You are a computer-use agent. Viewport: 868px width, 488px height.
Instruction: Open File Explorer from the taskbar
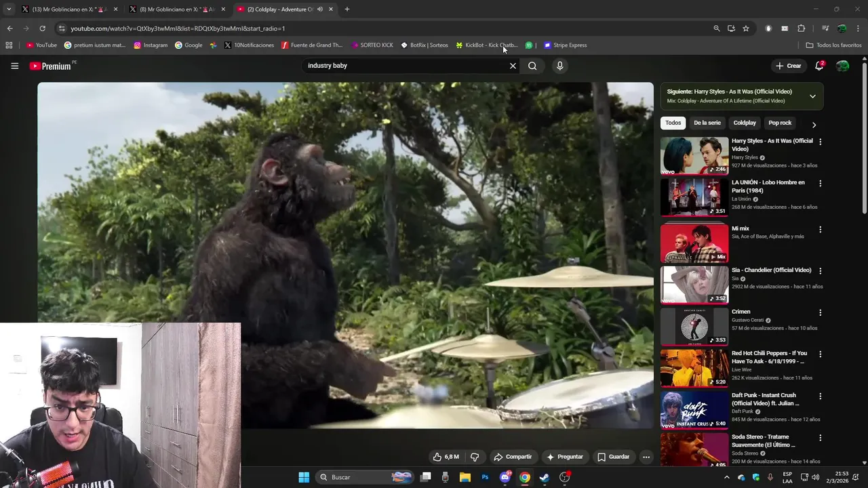(x=465, y=477)
